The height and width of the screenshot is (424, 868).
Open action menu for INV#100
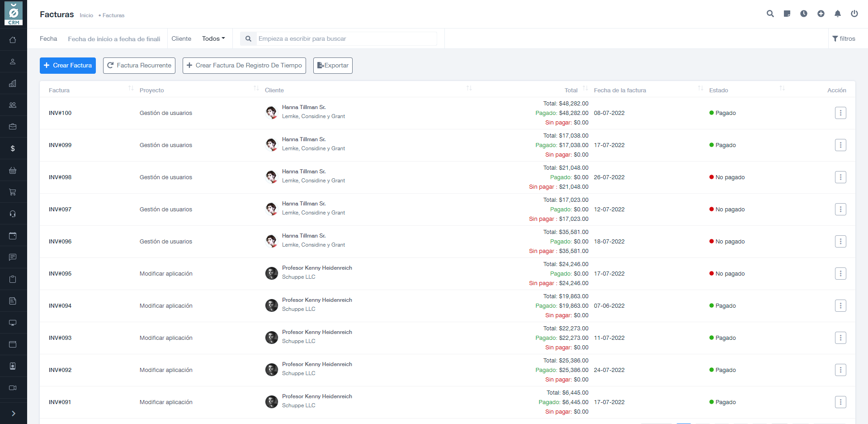(840, 113)
